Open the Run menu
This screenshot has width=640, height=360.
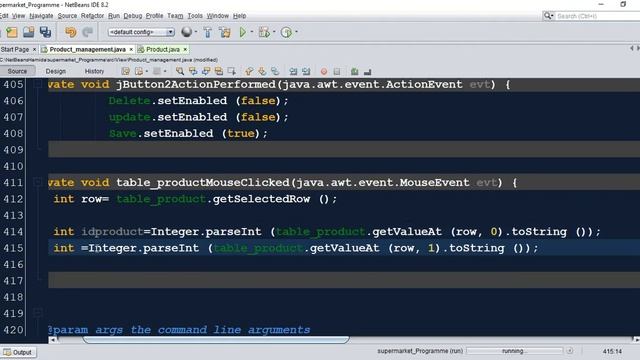coord(114,16)
